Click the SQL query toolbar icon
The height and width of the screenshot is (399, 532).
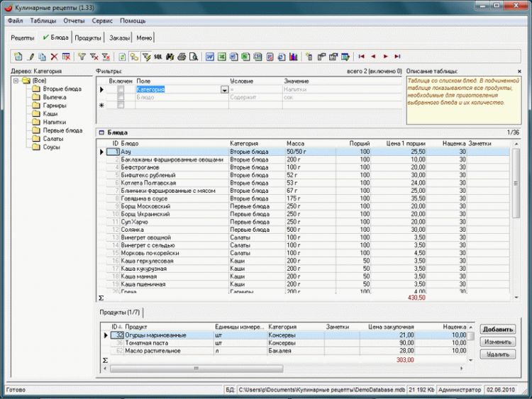157,56
